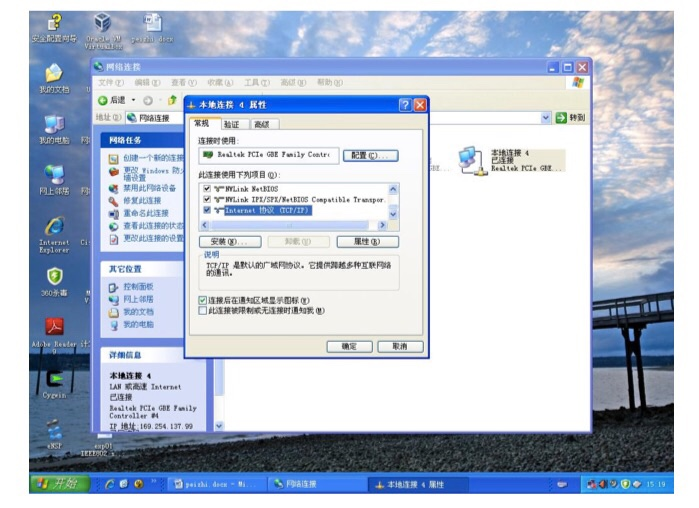Open the peizhi.docx desktop file
The width and height of the screenshot is (699, 508).
click(x=152, y=27)
